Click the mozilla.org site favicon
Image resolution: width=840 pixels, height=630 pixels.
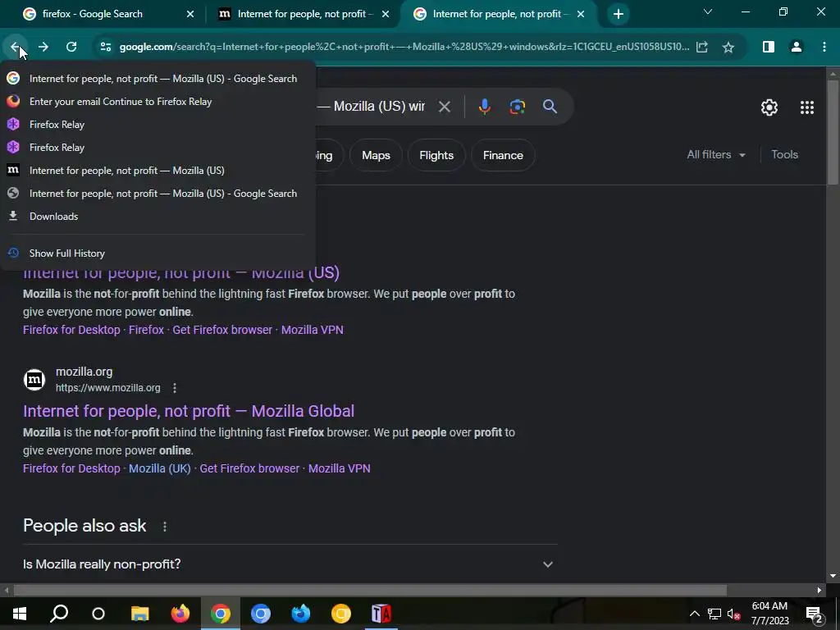click(x=34, y=380)
